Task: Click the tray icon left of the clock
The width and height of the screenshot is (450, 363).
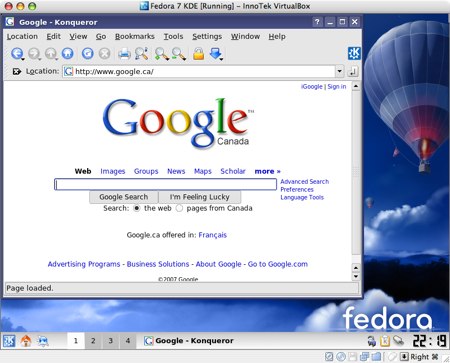Action: [x=398, y=341]
